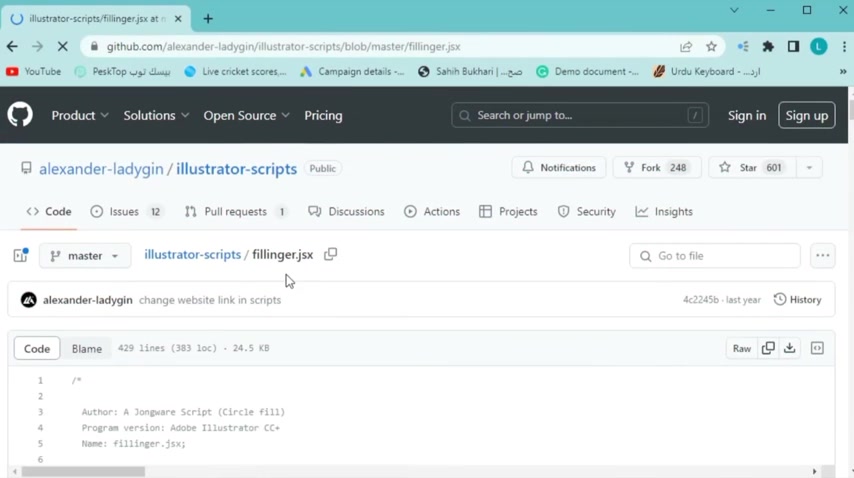This screenshot has width=854, height=478.
Task: Open master branch selector dropdown
Action: [85, 255]
